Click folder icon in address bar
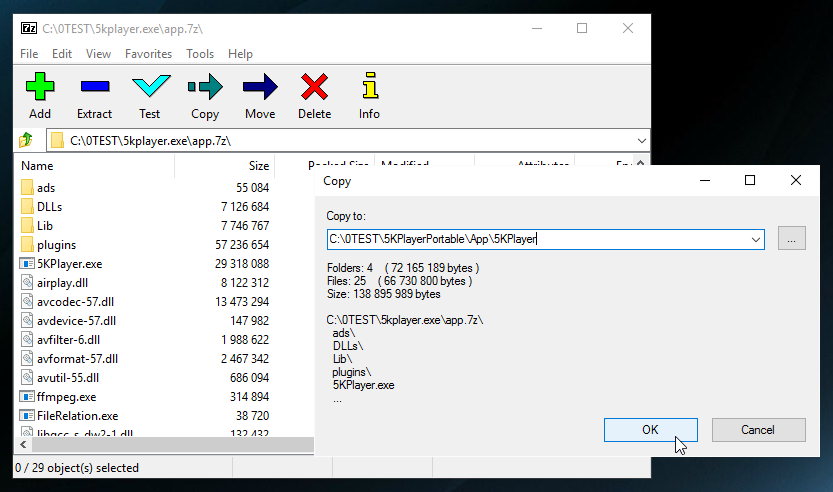The image size is (833, 492). [x=57, y=141]
